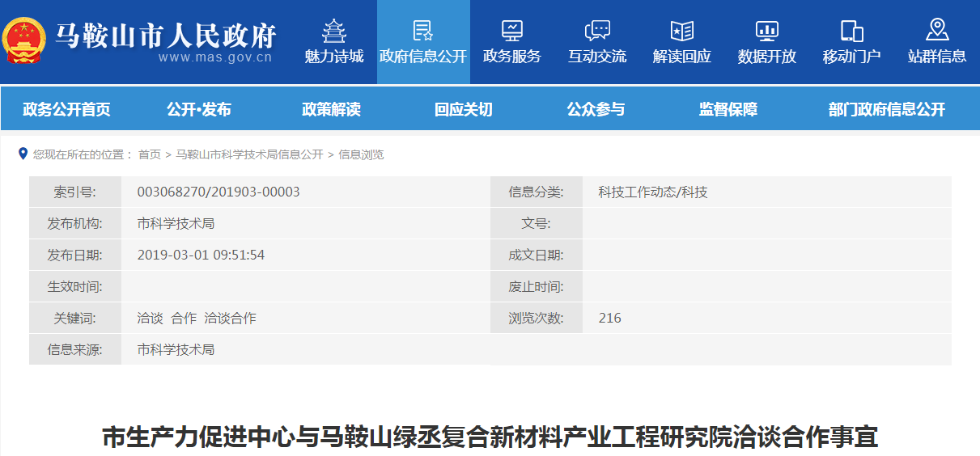Select the 公众参与 tab

(x=596, y=110)
